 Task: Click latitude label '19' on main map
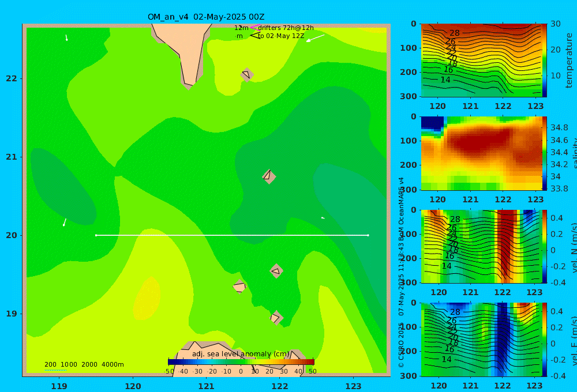click(12, 314)
